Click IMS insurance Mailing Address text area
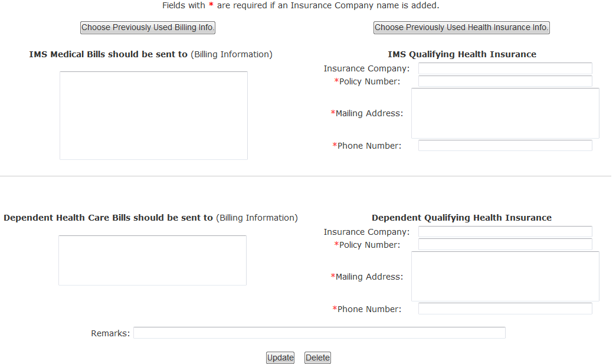Screen dimensions: 616x364 [x=505, y=113]
